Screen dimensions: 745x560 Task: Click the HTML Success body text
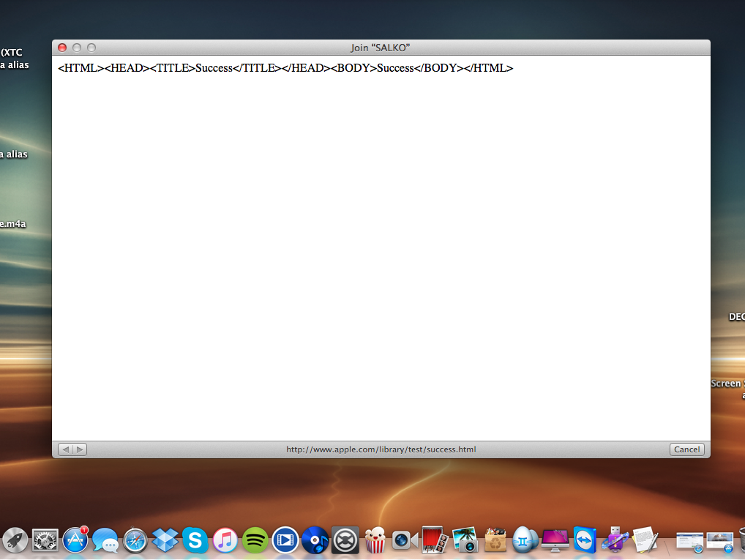[x=285, y=68]
